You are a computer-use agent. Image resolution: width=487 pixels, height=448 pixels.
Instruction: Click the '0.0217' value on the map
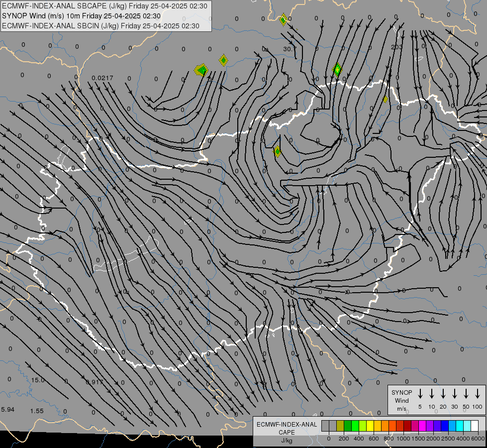click(x=102, y=78)
